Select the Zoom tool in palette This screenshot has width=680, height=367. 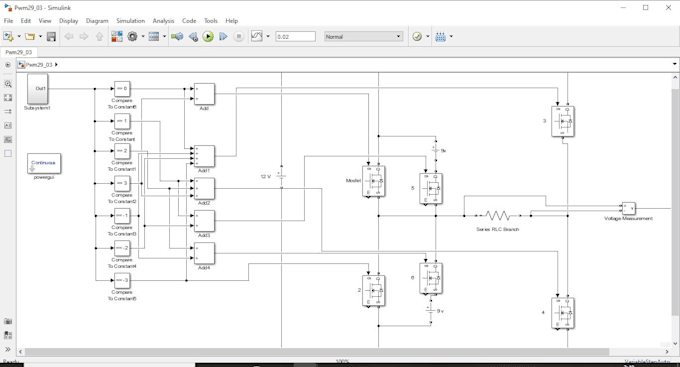pyautogui.click(x=8, y=84)
